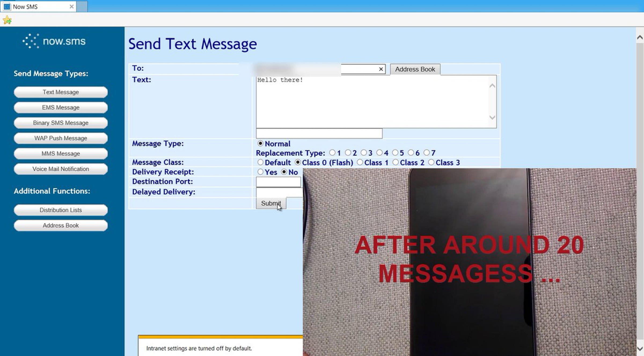Submit the text message

click(x=271, y=203)
